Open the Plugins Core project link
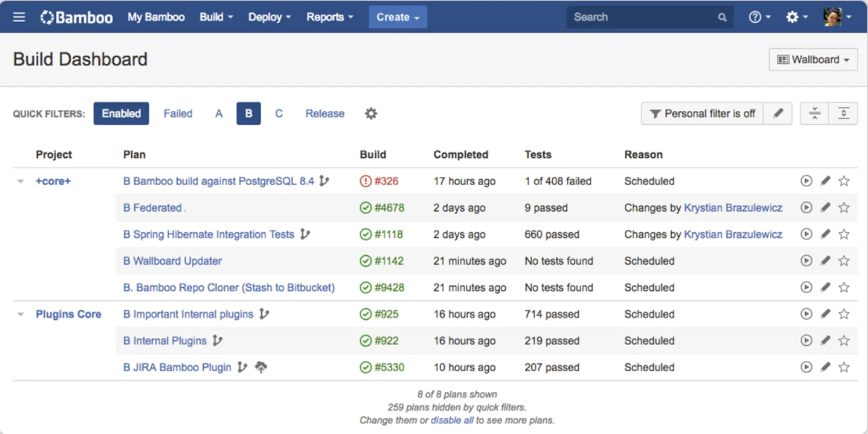The width and height of the screenshot is (868, 434). click(69, 314)
